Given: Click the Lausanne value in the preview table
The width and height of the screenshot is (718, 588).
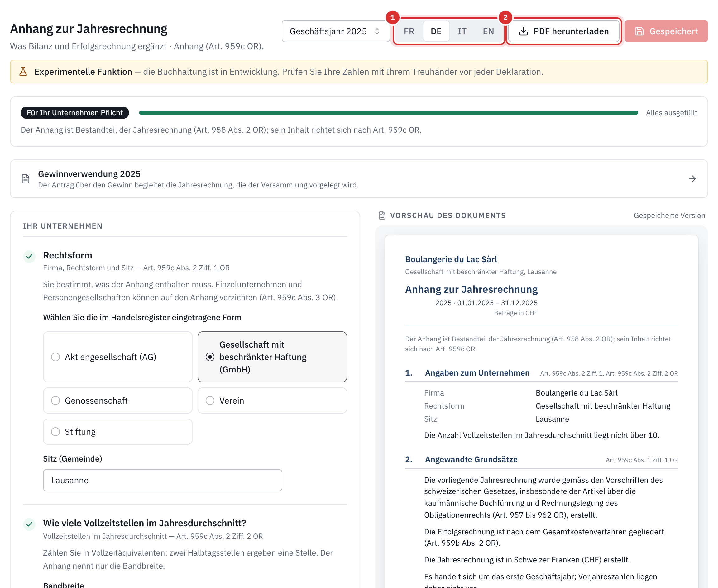Looking at the screenshot, I should coord(552,419).
